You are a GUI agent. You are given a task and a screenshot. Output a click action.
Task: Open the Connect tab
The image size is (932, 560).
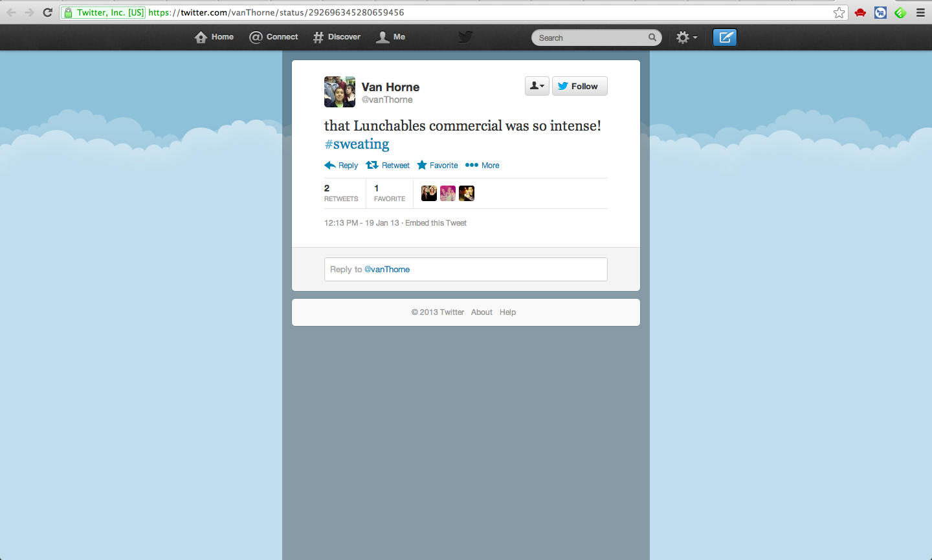click(x=274, y=37)
